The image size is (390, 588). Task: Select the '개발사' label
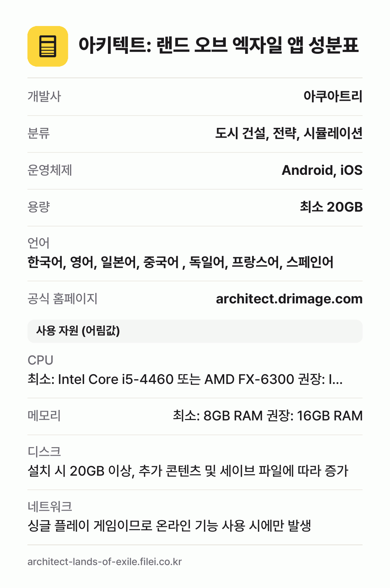(44, 97)
